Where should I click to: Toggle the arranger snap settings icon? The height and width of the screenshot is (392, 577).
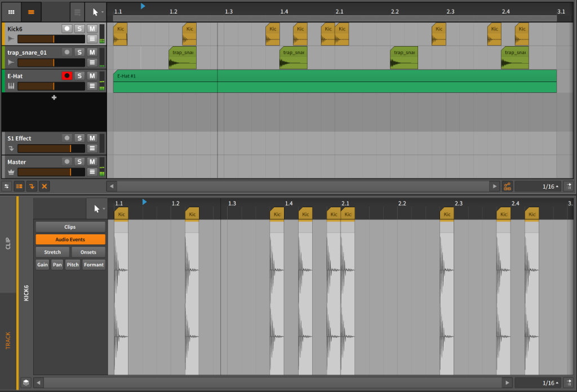click(569, 186)
